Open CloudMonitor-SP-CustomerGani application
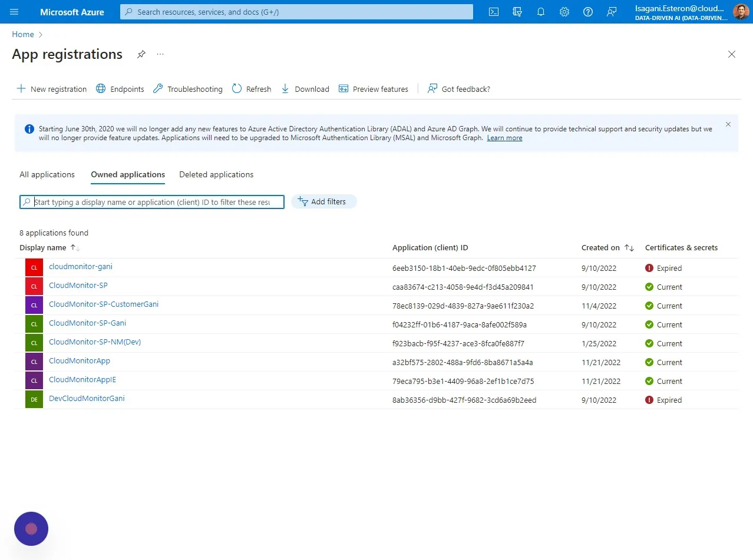This screenshot has width=753, height=560. pos(104,304)
